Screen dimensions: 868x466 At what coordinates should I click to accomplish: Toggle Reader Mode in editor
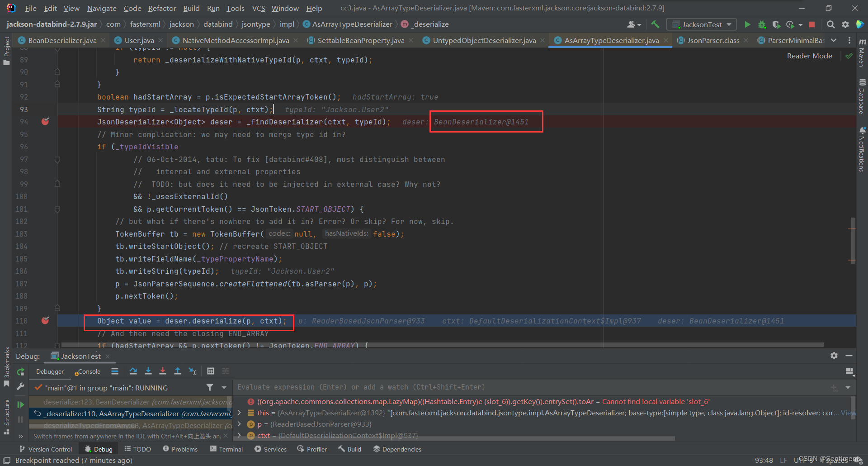pos(809,56)
